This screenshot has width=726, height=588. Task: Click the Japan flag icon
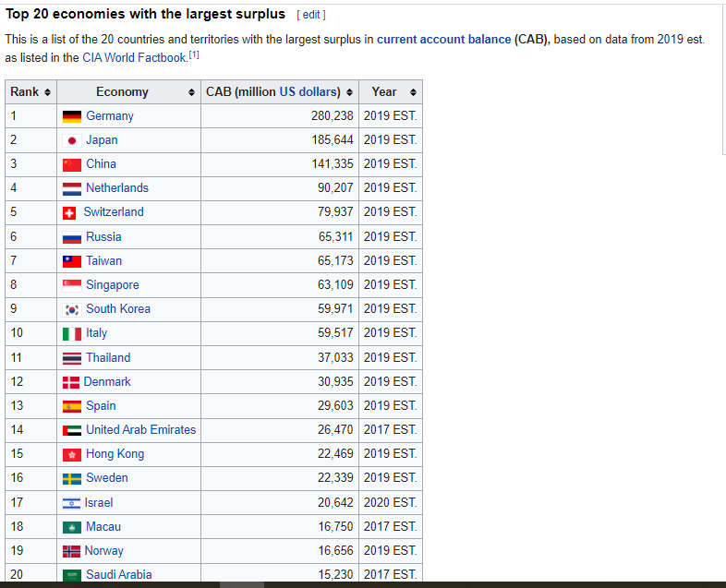point(72,140)
